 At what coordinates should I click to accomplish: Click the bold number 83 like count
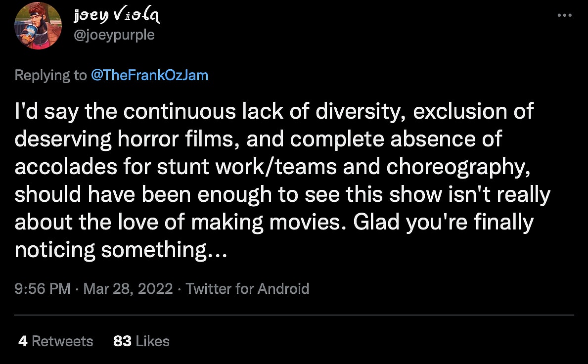[x=122, y=341]
